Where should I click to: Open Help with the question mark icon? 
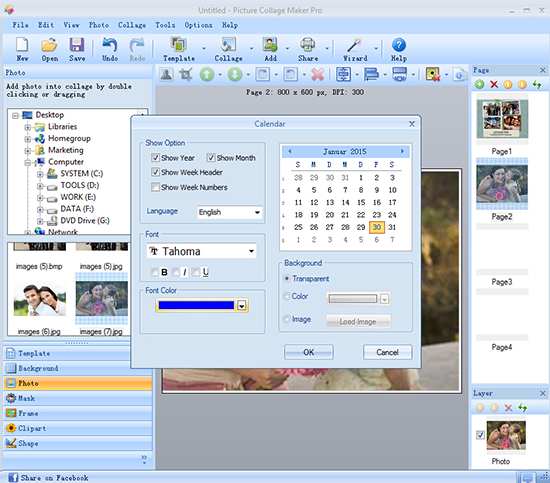[x=399, y=45]
